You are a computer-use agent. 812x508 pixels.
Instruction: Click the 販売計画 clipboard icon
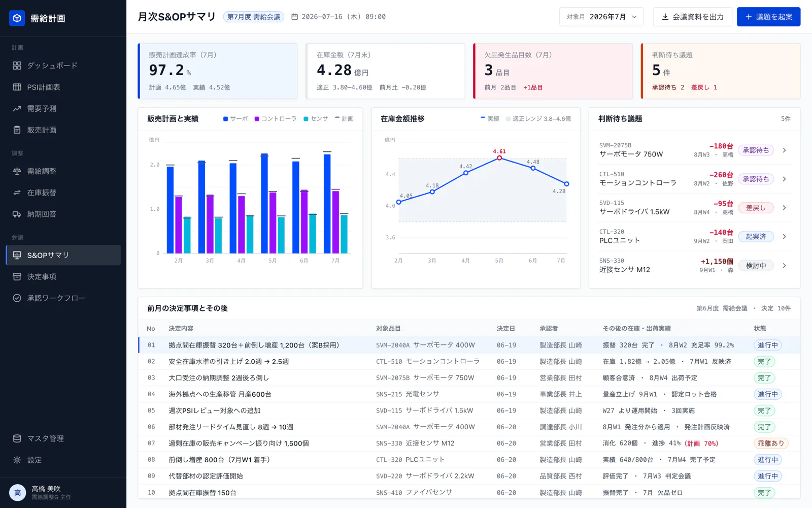pyautogui.click(x=17, y=130)
